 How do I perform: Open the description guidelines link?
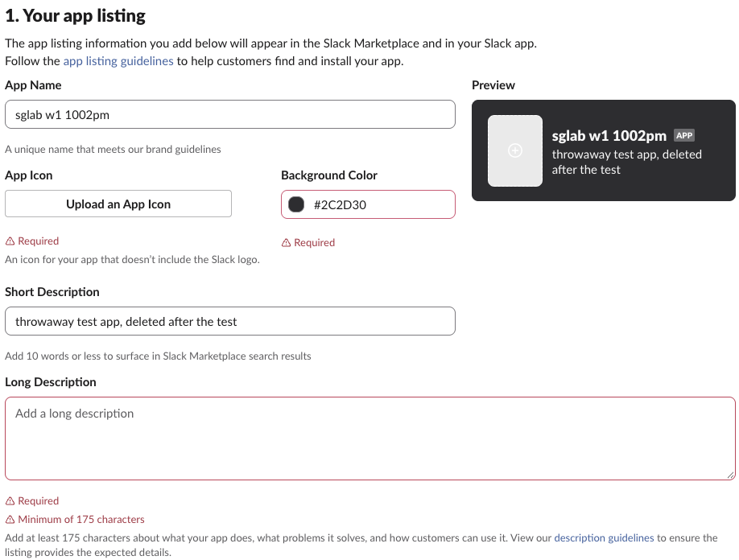[604, 537]
